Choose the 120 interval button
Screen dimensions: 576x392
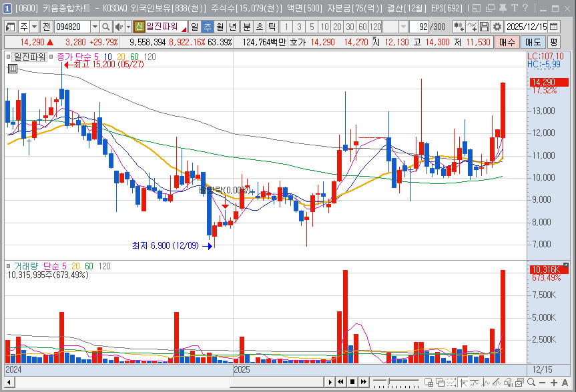(375, 27)
